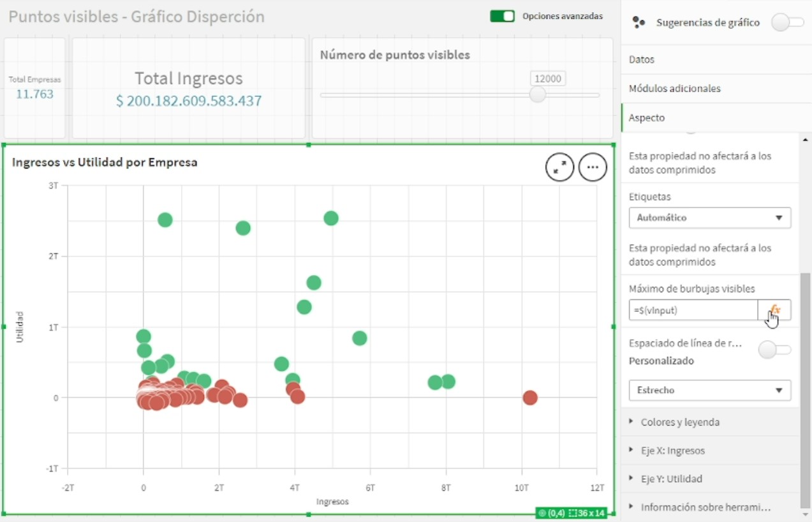Expand the Eje Y: Utilidad section
This screenshot has width=812, height=522.
(x=670, y=479)
